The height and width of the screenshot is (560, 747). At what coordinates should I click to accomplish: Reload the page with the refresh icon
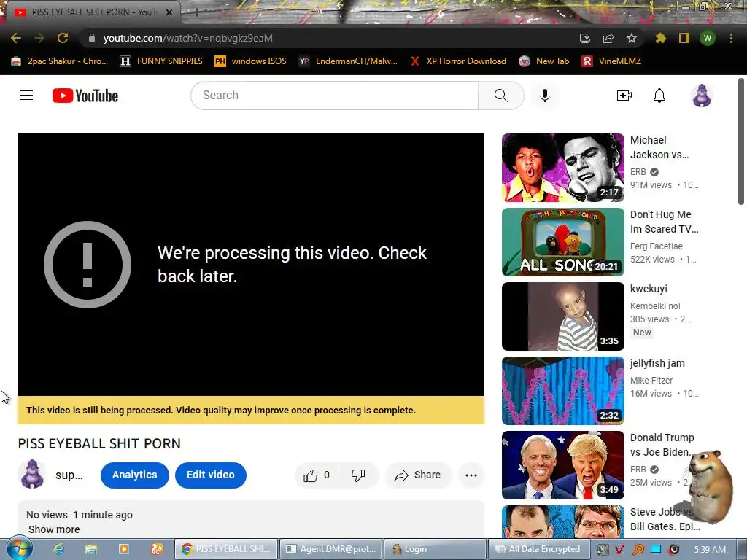[63, 38]
